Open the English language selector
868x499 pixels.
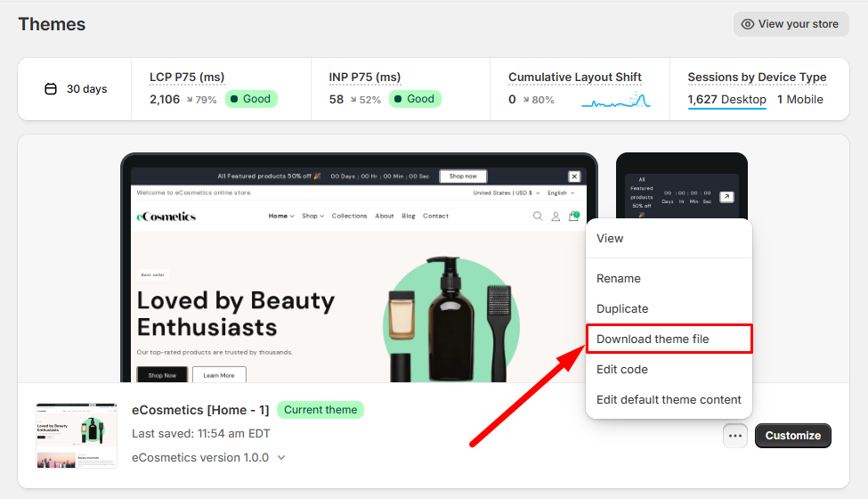(561, 192)
